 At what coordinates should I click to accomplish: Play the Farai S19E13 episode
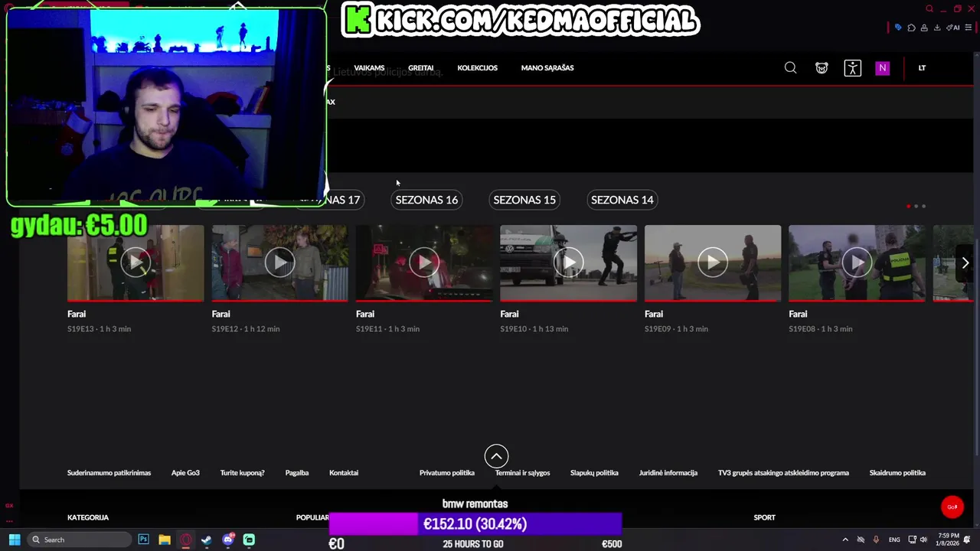tap(136, 262)
